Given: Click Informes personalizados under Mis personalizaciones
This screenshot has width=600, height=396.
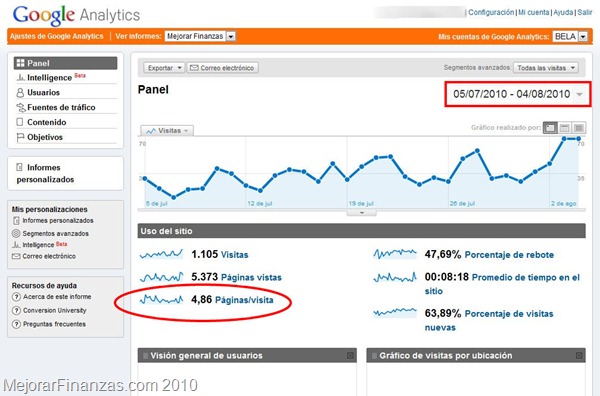Looking at the screenshot, I should [x=58, y=221].
